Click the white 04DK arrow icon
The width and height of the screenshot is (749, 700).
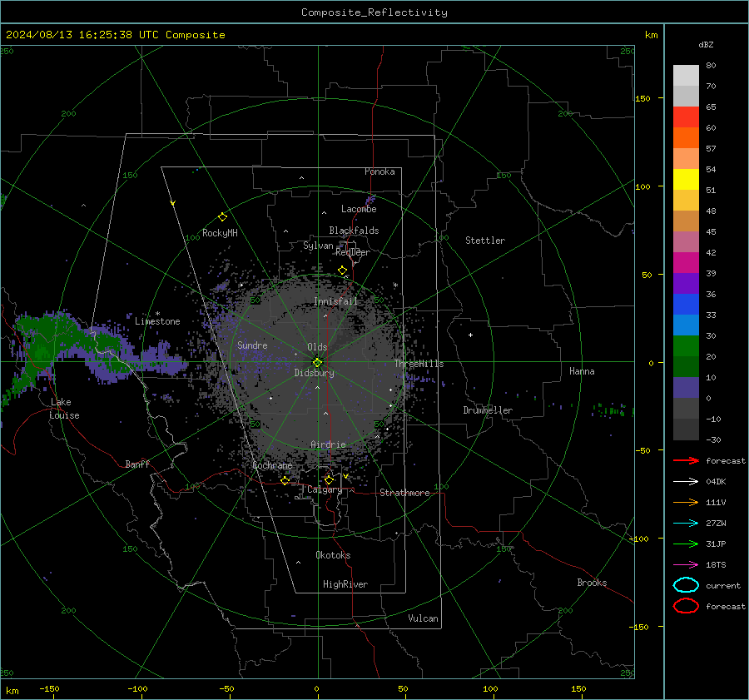pos(686,482)
